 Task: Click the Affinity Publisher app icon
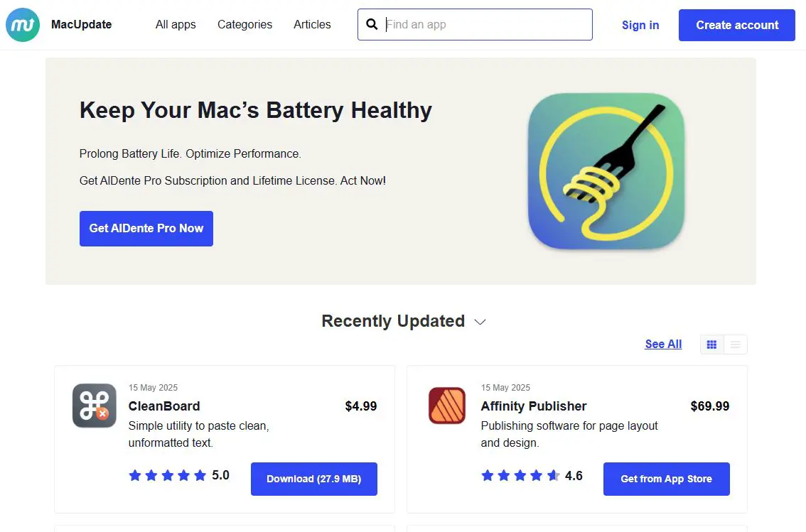pos(446,406)
